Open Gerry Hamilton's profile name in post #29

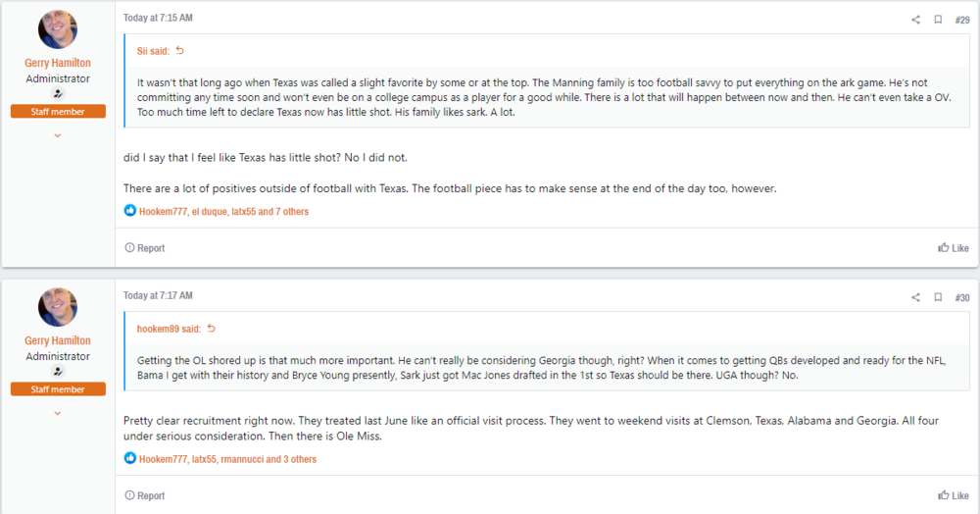tap(58, 63)
